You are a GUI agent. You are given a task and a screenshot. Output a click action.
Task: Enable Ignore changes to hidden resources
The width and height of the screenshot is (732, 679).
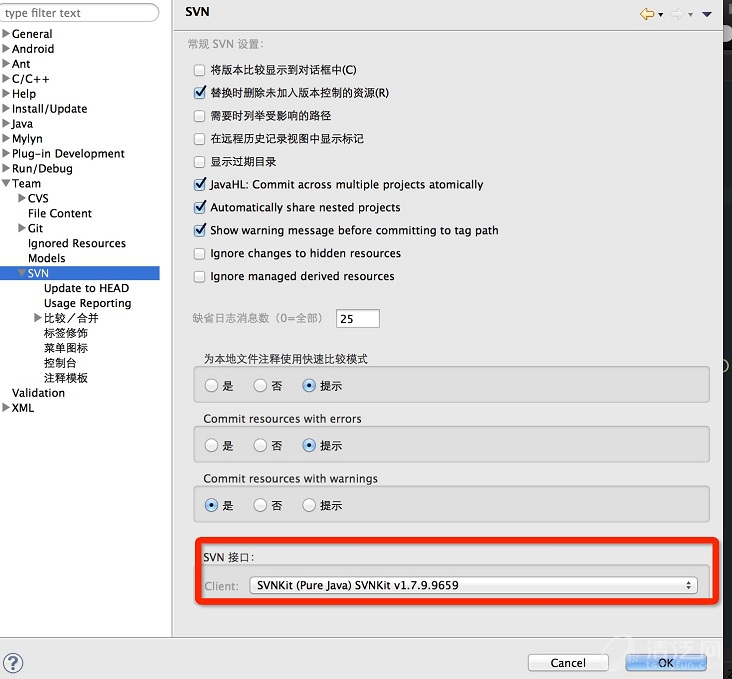click(x=200, y=254)
